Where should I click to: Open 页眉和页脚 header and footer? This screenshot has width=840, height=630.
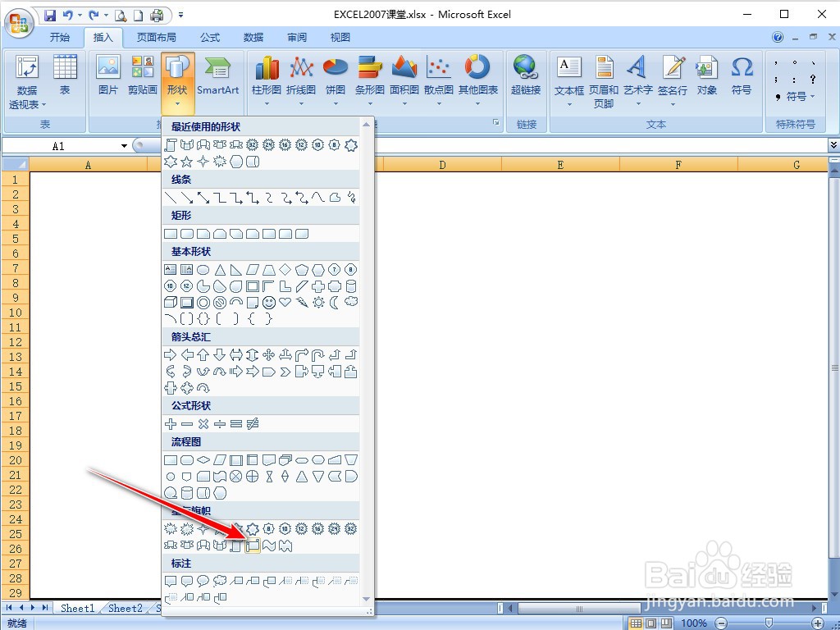click(604, 80)
